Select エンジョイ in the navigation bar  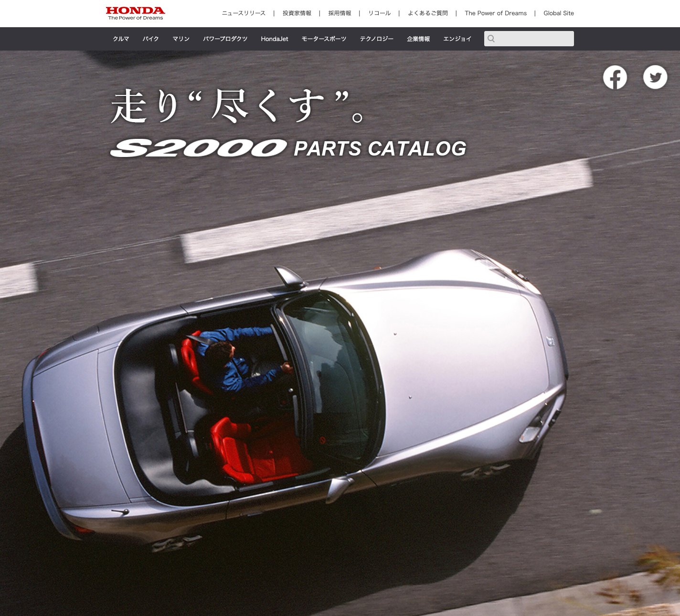pyautogui.click(x=457, y=39)
